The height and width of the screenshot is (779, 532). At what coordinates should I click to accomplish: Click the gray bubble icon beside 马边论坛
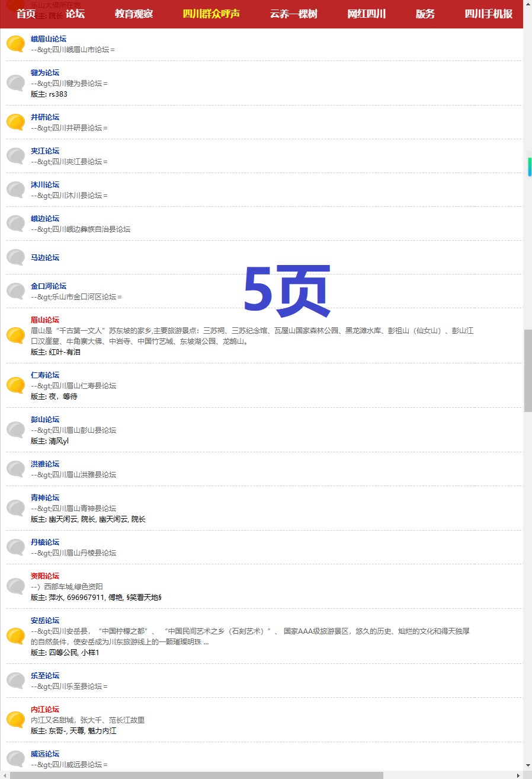coord(15,257)
